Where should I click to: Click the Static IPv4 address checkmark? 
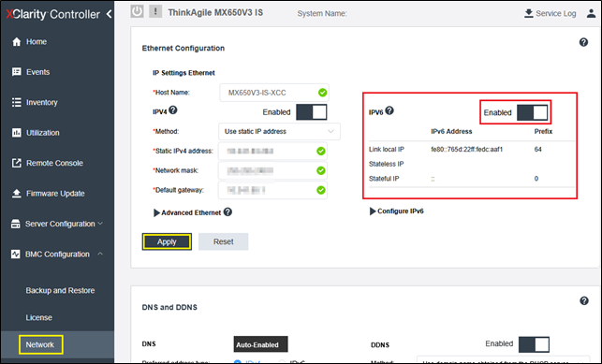(x=321, y=152)
